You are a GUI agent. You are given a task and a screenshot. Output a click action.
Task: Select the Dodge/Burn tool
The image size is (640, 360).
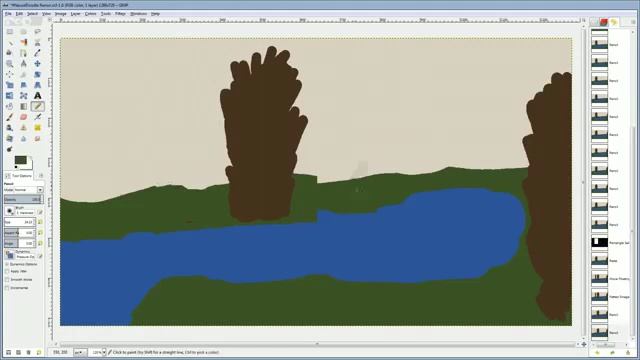(9, 149)
